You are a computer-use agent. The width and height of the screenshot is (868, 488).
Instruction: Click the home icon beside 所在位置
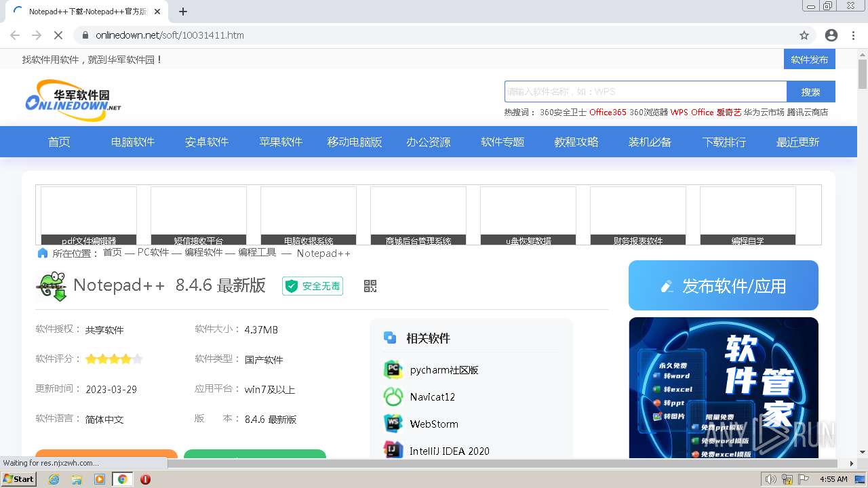tap(43, 253)
